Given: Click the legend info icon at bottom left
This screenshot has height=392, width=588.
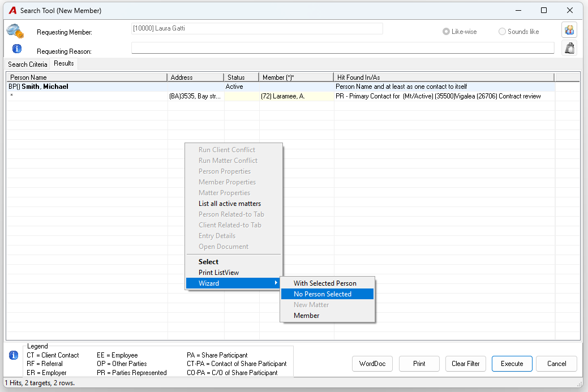Looking at the screenshot, I should click(14, 355).
